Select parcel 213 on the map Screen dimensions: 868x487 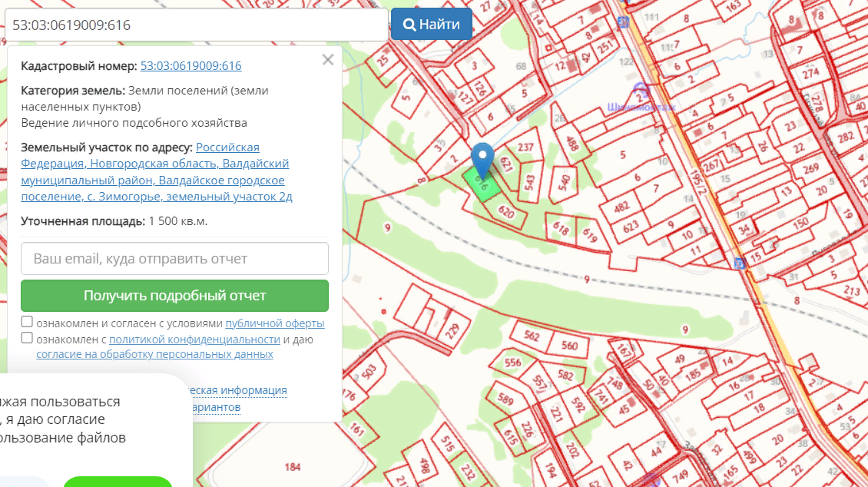(x=852, y=290)
